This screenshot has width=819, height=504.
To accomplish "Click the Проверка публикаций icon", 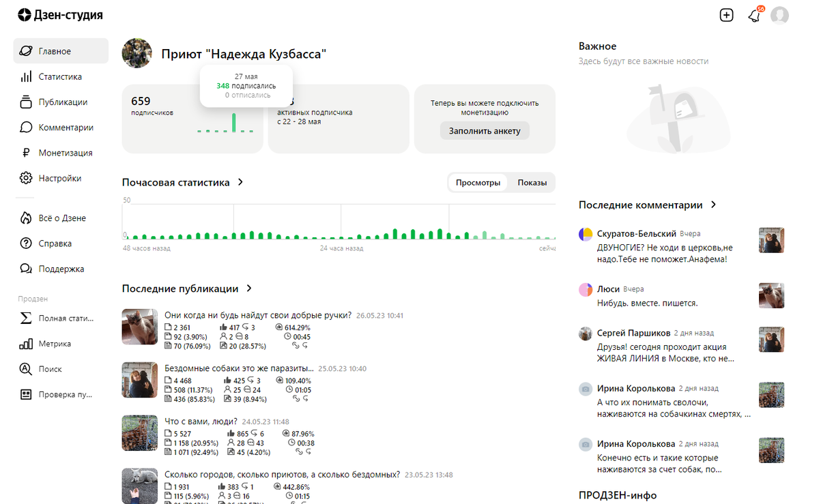I will [26, 394].
